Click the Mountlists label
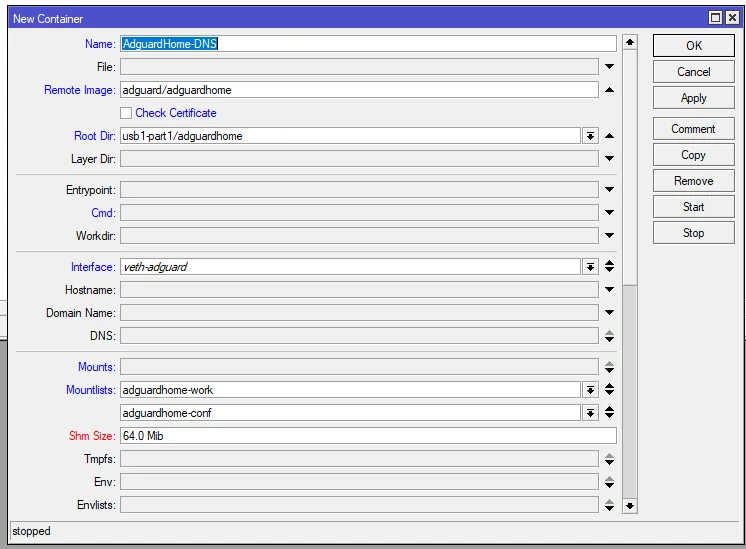 pyautogui.click(x=91, y=390)
